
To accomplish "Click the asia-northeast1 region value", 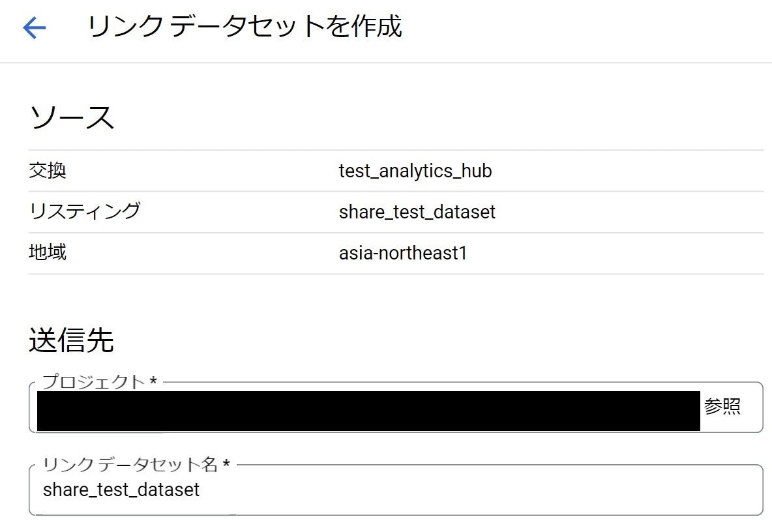I will [402, 253].
